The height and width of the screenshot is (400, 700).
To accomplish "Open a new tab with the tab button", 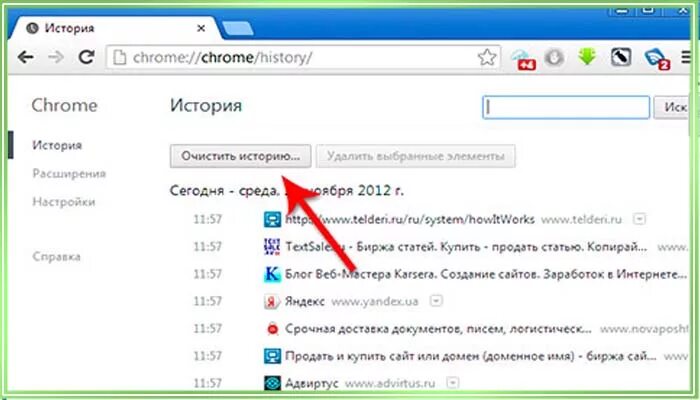I will click(x=238, y=28).
